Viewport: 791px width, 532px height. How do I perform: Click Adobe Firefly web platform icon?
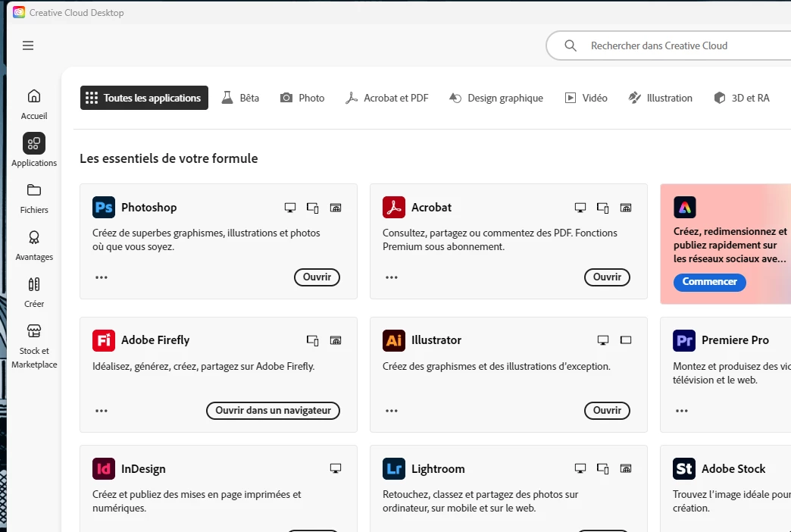coord(336,340)
